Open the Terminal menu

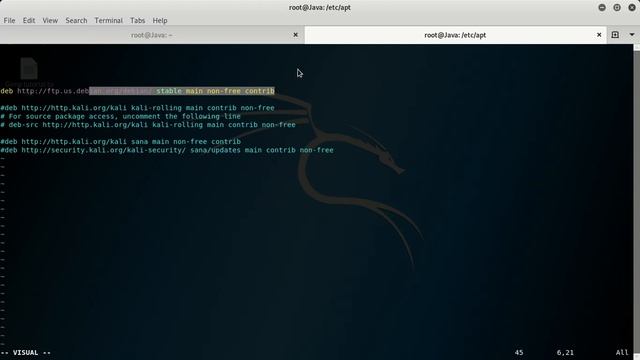point(109,20)
